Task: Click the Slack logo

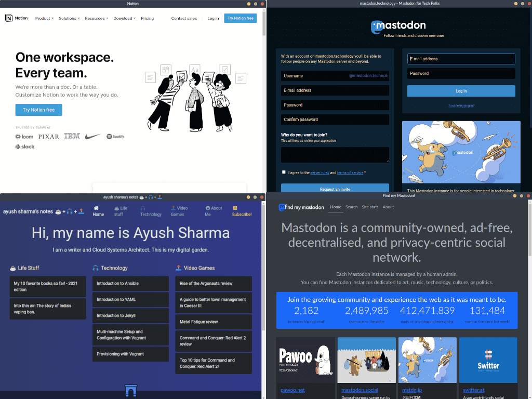Action: (25, 147)
